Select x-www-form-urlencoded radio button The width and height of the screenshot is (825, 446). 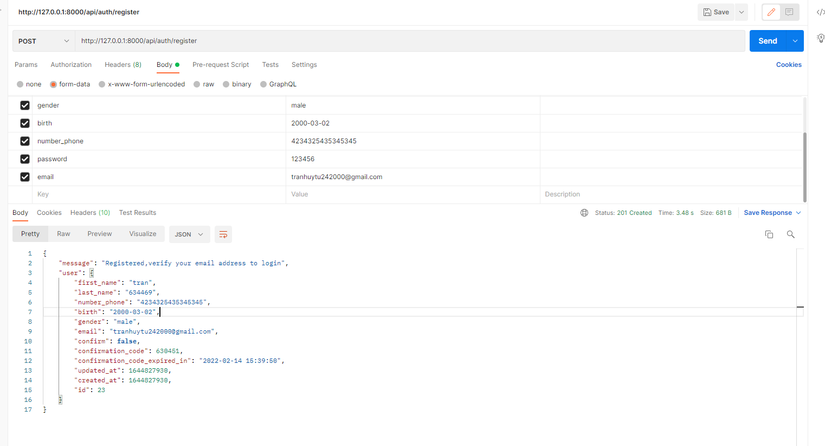point(102,84)
